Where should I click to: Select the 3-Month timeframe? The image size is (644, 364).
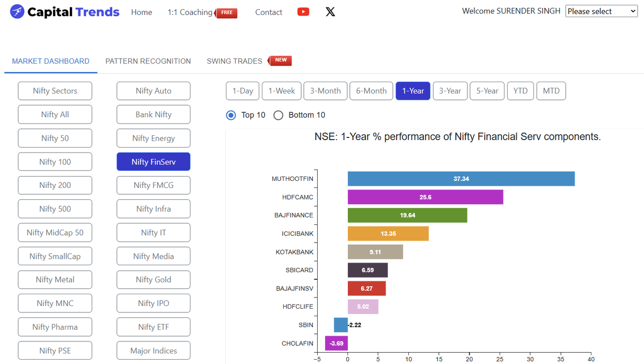pos(325,91)
